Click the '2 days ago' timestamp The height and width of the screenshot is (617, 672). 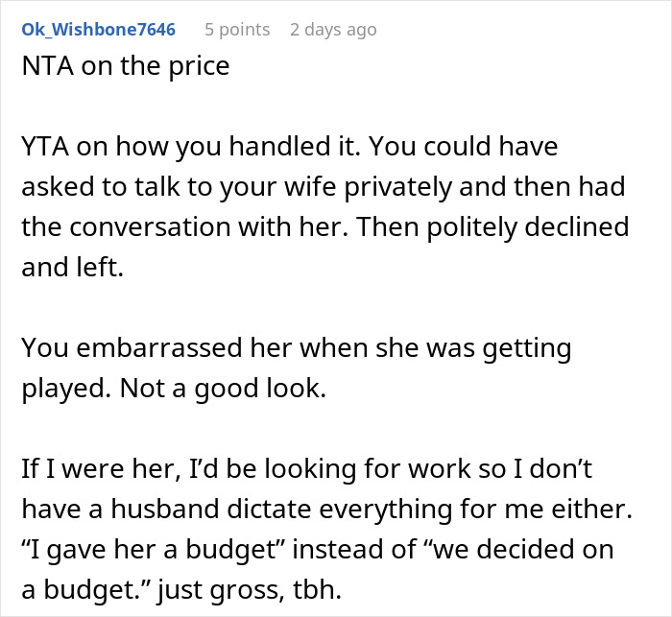pos(333,30)
